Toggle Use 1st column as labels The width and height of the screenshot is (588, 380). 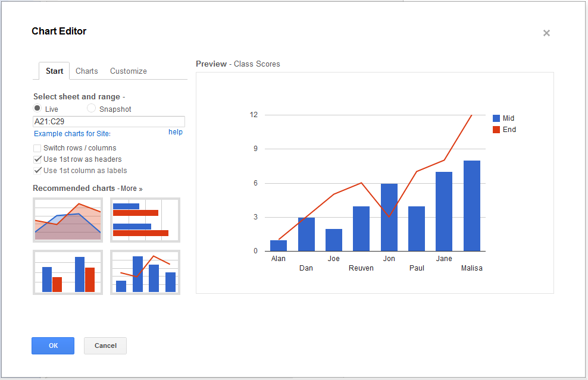(37, 171)
